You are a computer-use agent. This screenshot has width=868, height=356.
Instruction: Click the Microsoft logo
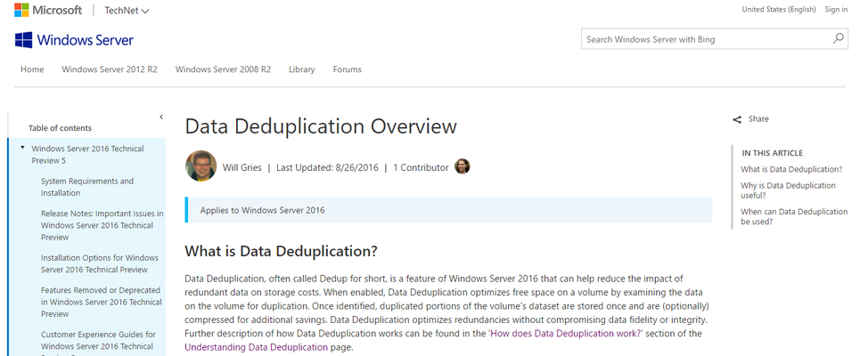(47, 10)
